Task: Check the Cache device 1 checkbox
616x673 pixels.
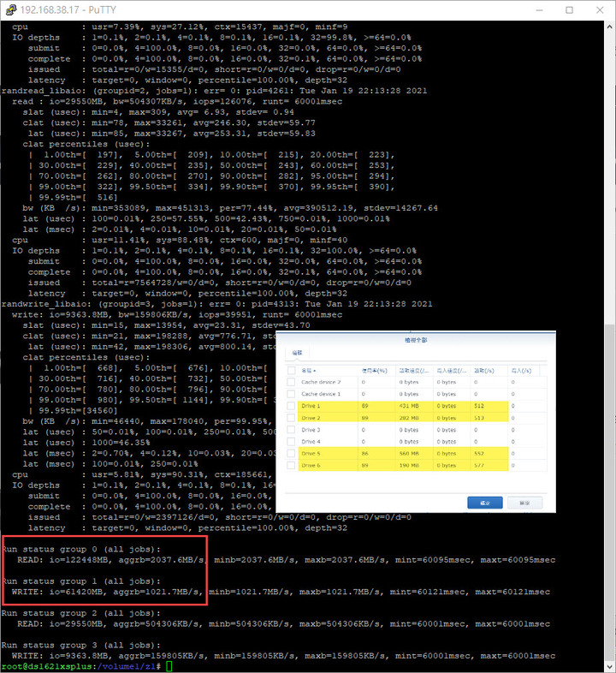Action: point(291,394)
